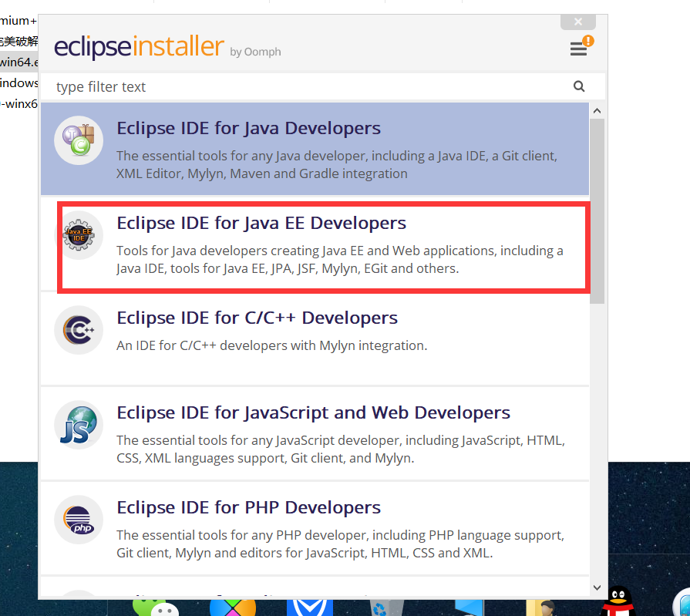
Task: Select the highlighted 'win64.e' file in background window
Action: [19, 62]
